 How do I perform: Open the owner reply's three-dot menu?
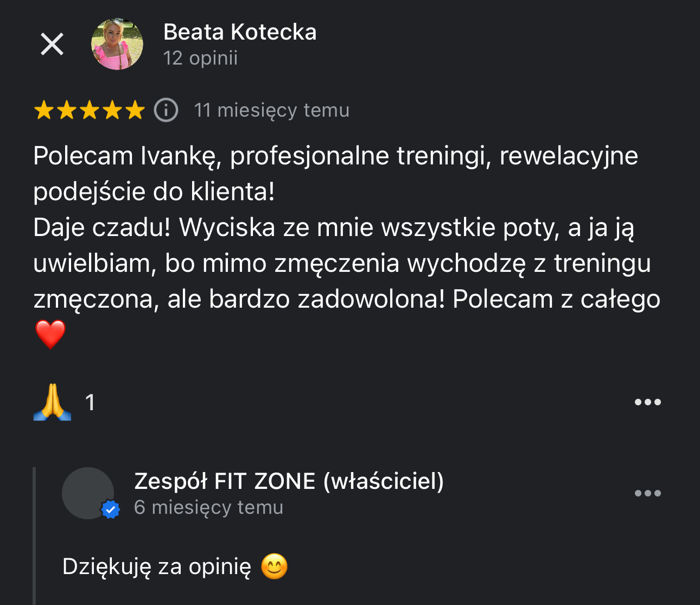point(648,493)
